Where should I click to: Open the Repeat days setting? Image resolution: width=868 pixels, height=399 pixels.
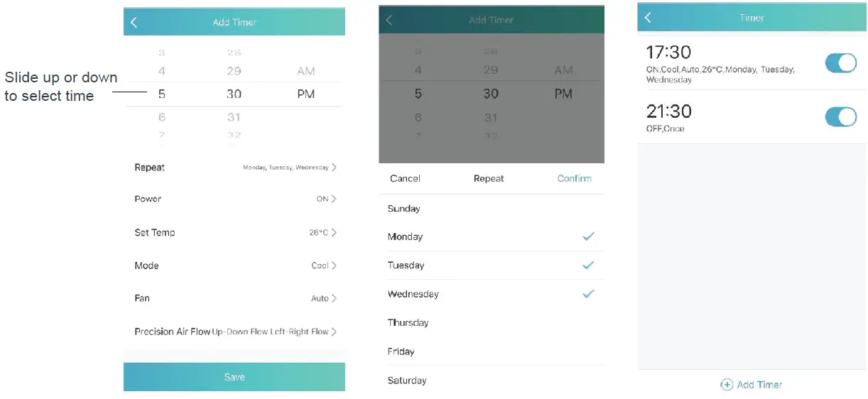[234, 168]
